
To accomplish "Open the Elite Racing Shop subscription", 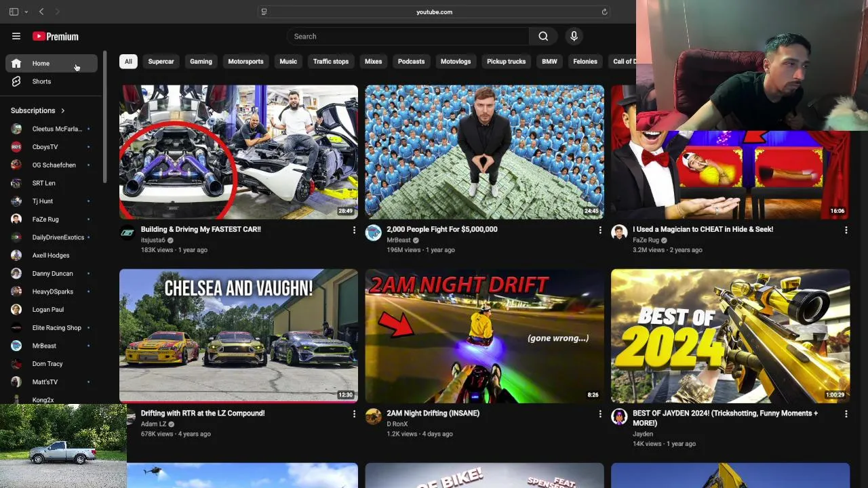I will pyautogui.click(x=52, y=327).
